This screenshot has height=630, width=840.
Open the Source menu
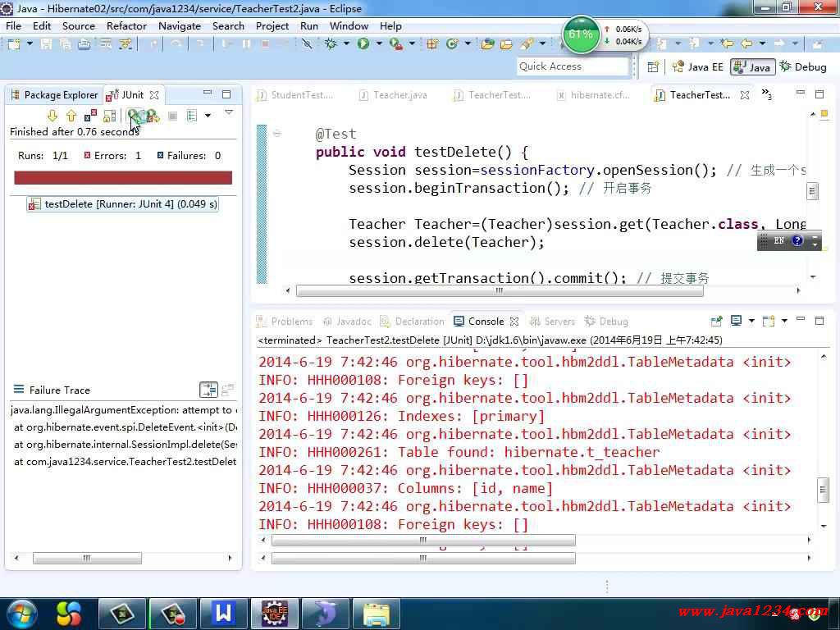(78, 25)
